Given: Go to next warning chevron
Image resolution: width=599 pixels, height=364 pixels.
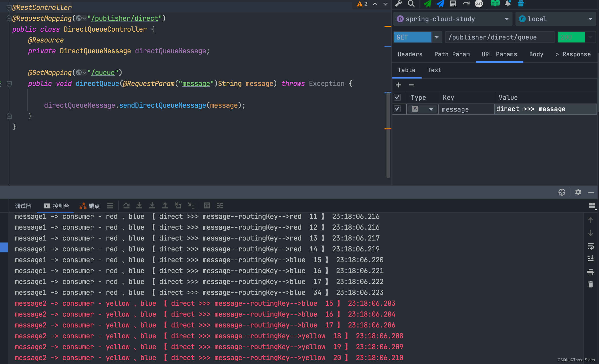Looking at the screenshot, I should point(385,4).
